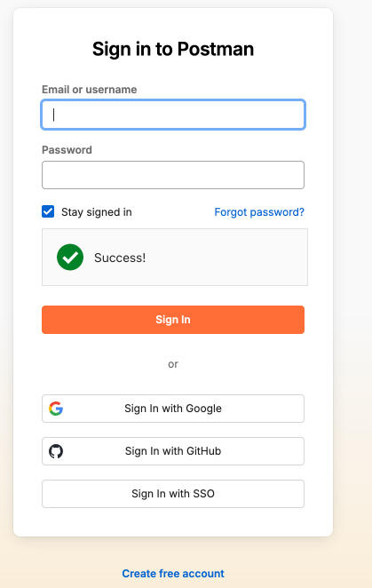Image resolution: width=372 pixels, height=588 pixels.
Task: Click the Email or username label
Action: point(90,90)
